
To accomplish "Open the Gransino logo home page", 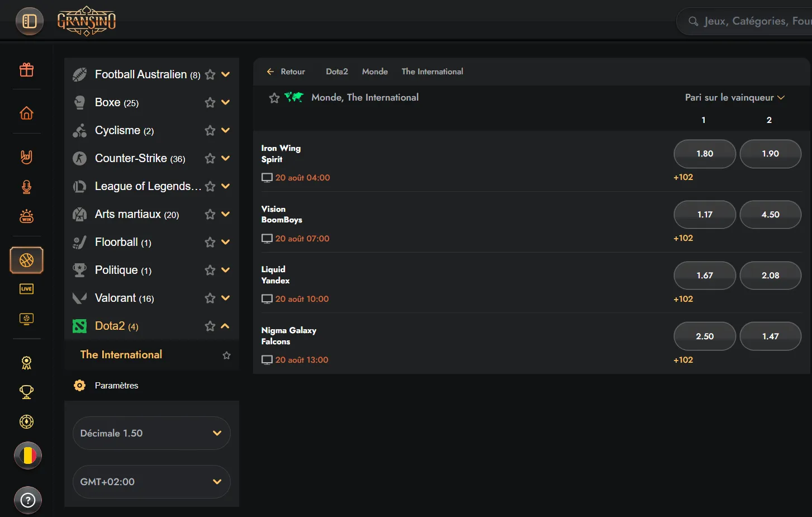I will (x=87, y=21).
